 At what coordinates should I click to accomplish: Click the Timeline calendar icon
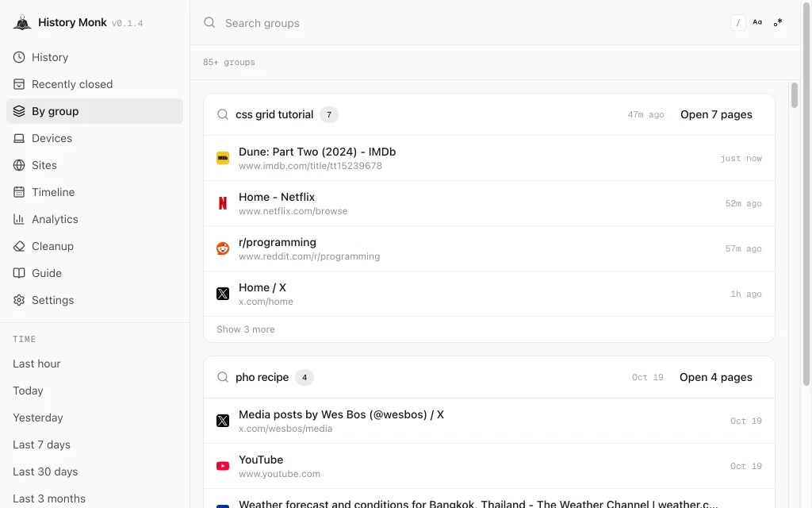click(19, 192)
